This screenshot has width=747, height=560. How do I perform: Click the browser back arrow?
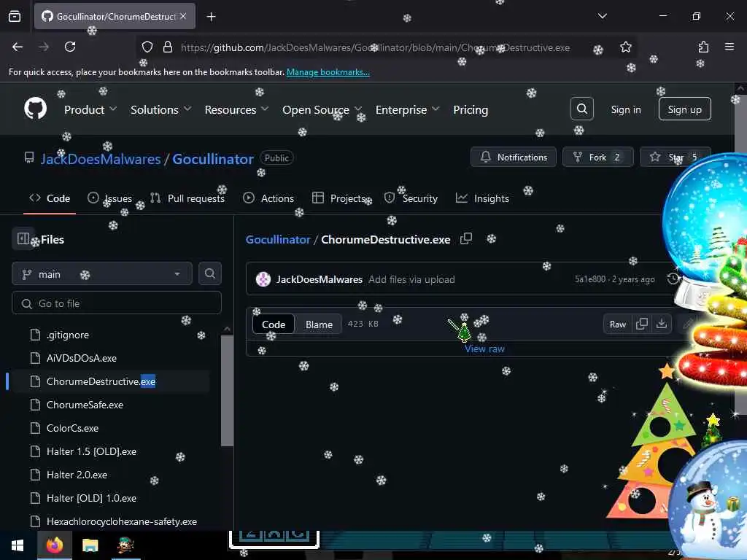(18, 47)
